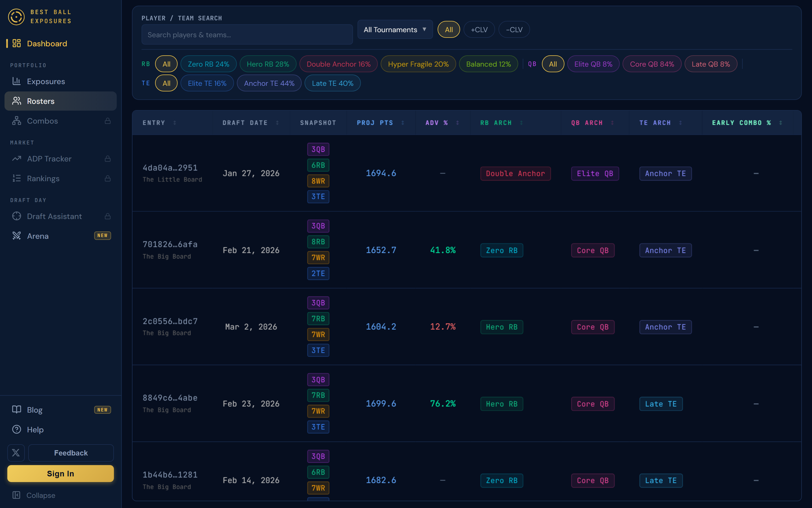Click the Combos network icon
812x508 pixels.
click(x=16, y=121)
